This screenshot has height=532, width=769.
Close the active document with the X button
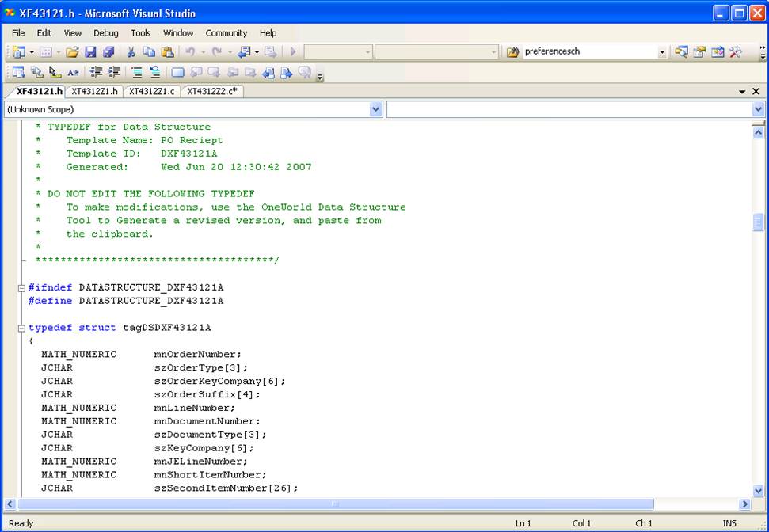click(756, 92)
